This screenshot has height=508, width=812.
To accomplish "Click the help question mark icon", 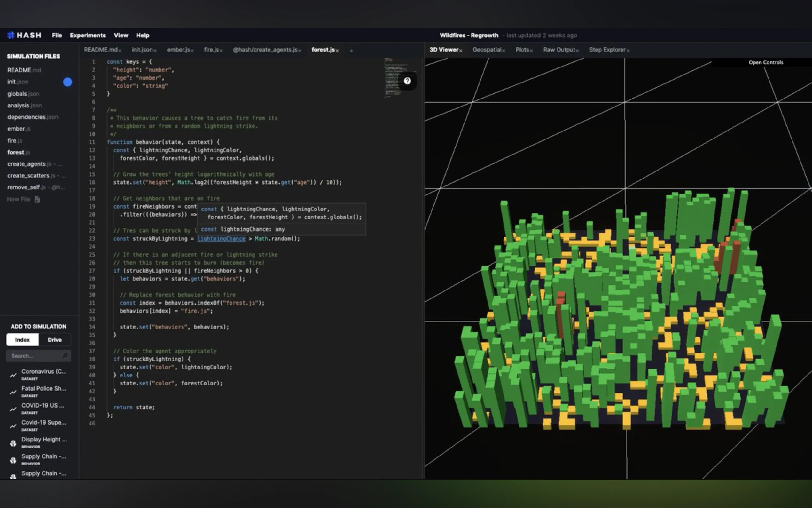I will (407, 81).
